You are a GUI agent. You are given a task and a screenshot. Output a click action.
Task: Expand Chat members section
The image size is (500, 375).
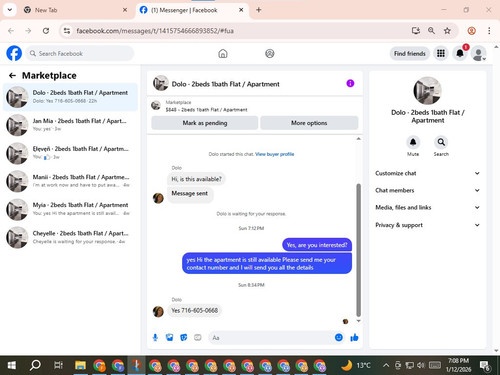click(x=428, y=190)
